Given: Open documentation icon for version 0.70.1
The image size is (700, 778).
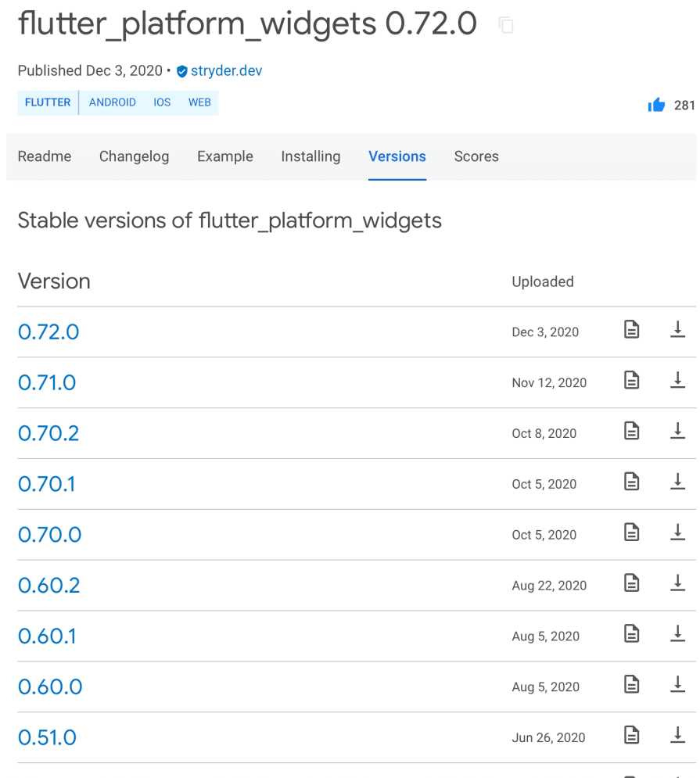Looking at the screenshot, I should [x=631, y=482].
